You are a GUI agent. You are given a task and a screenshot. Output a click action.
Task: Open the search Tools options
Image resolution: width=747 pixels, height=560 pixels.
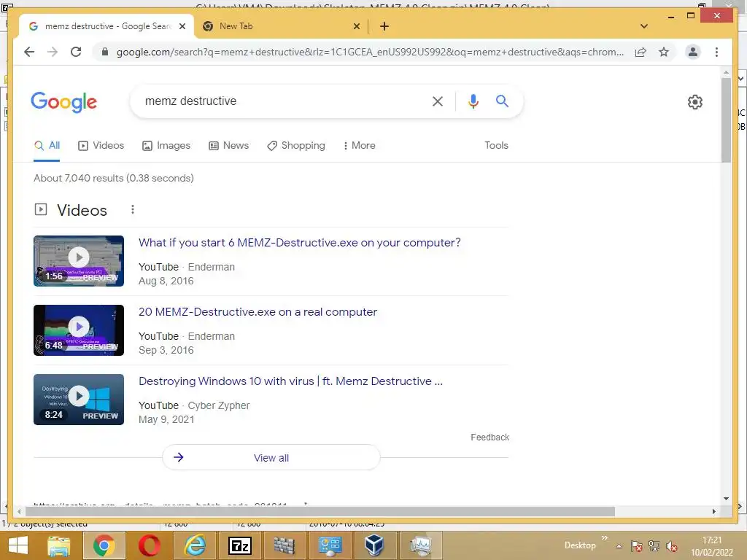496,145
